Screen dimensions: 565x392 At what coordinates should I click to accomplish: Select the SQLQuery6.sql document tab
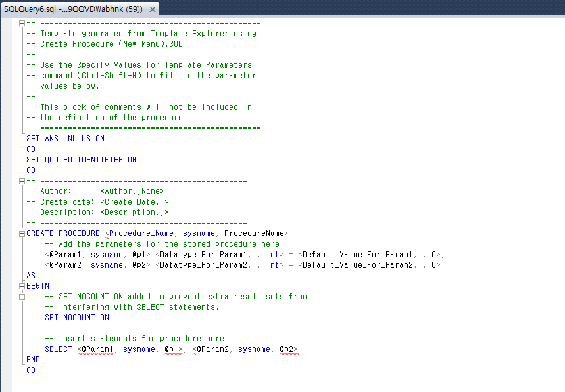tap(72, 9)
